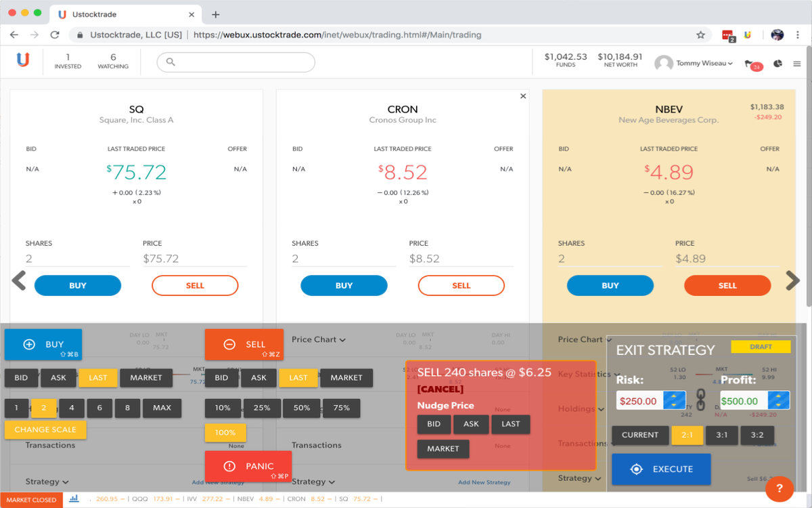Click the red extension icon with badge 2

[x=728, y=35]
